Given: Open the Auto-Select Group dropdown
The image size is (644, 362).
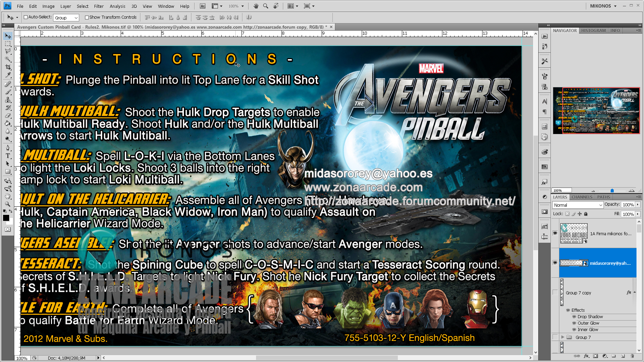Looking at the screenshot, I should pos(66,18).
